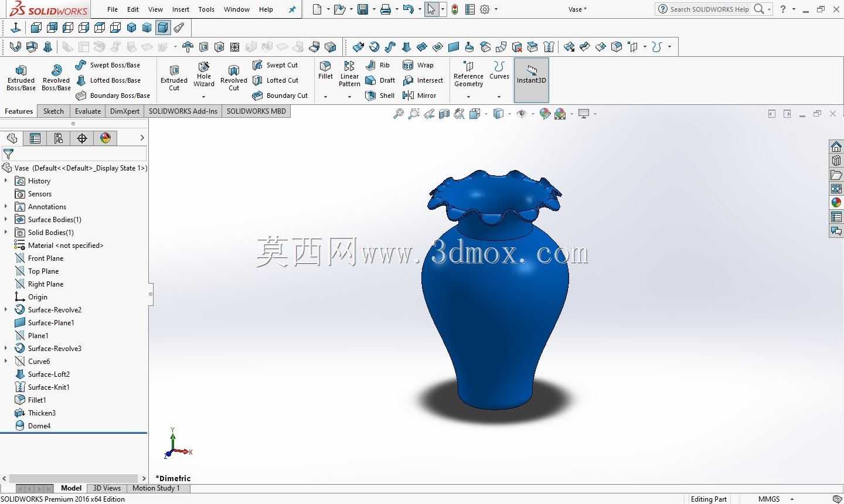The image size is (844, 504).
Task: Click Swept Boss/Base feature
Action: (108, 65)
